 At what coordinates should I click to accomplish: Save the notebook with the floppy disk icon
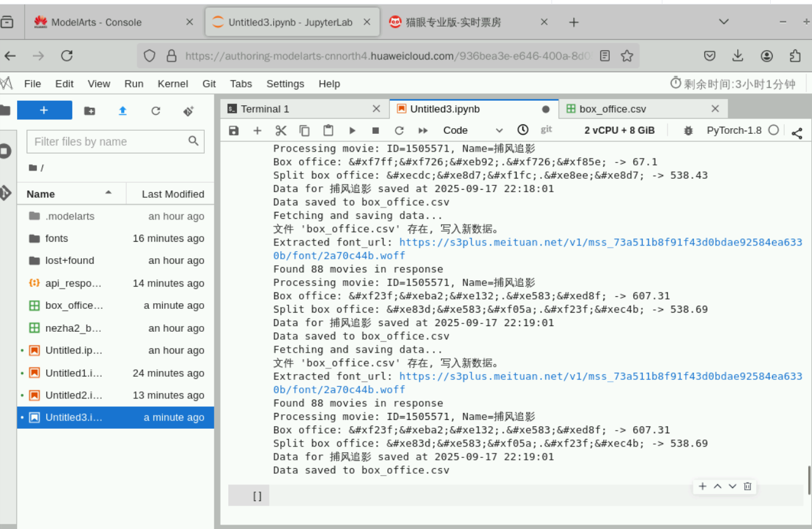pos(234,131)
